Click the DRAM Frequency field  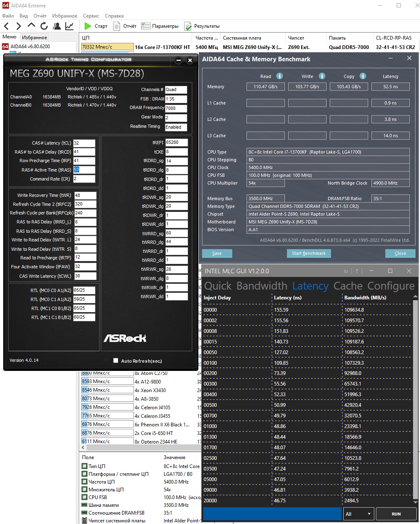click(176, 108)
